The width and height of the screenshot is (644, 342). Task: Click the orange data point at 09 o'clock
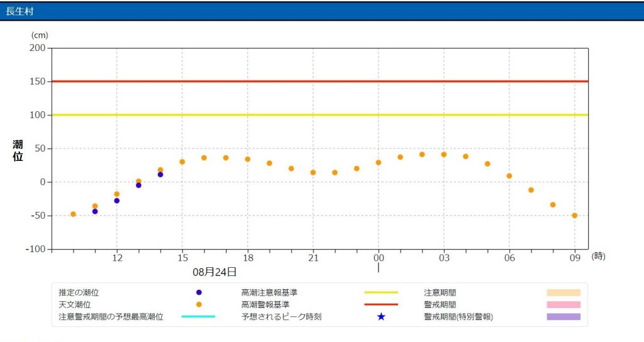[575, 216]
